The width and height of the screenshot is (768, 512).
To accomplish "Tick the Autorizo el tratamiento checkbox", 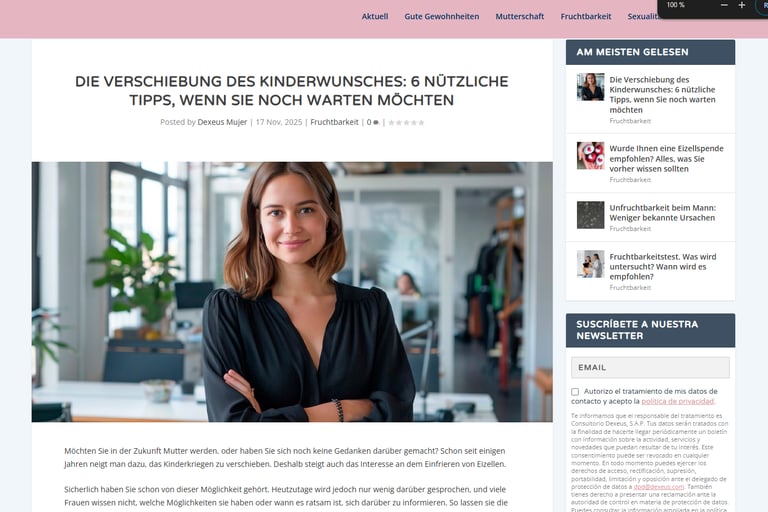I will click(575, 391).
